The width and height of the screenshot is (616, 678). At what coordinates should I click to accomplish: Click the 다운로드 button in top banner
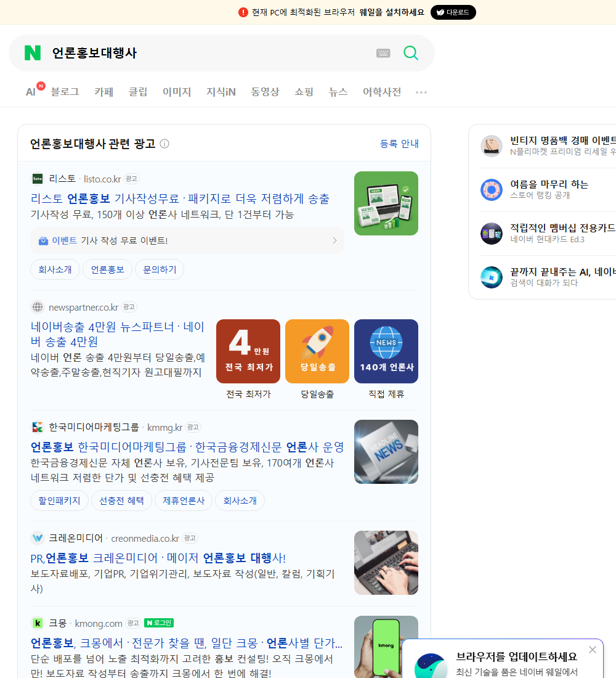tap(453, 12)
